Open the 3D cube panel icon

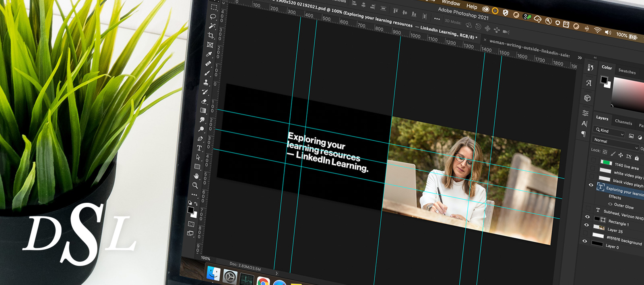[587, 98]
